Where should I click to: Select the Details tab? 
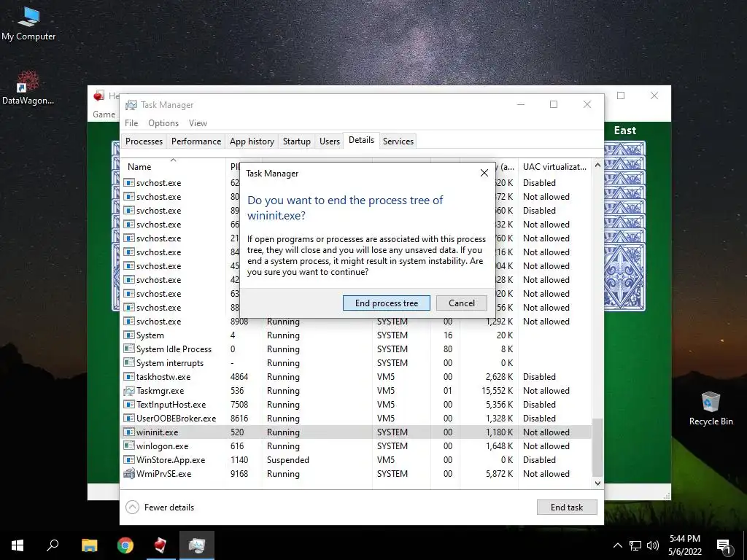click(361, 140)
